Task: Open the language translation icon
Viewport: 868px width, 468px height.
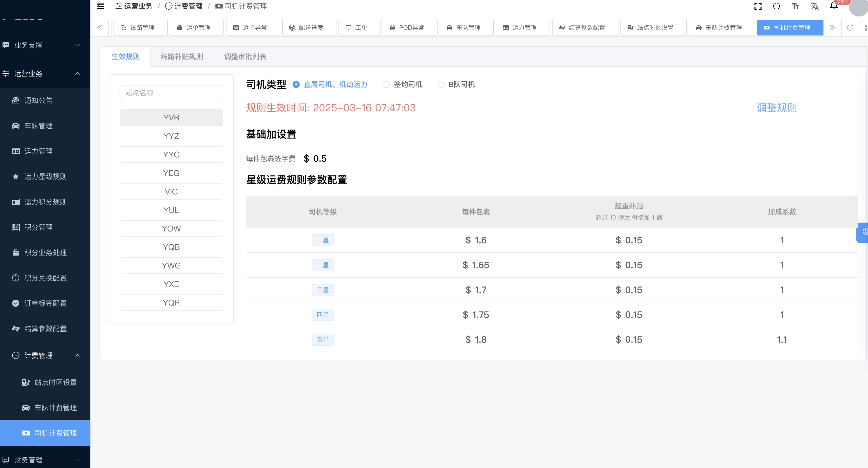Action: tap(815, 6)
